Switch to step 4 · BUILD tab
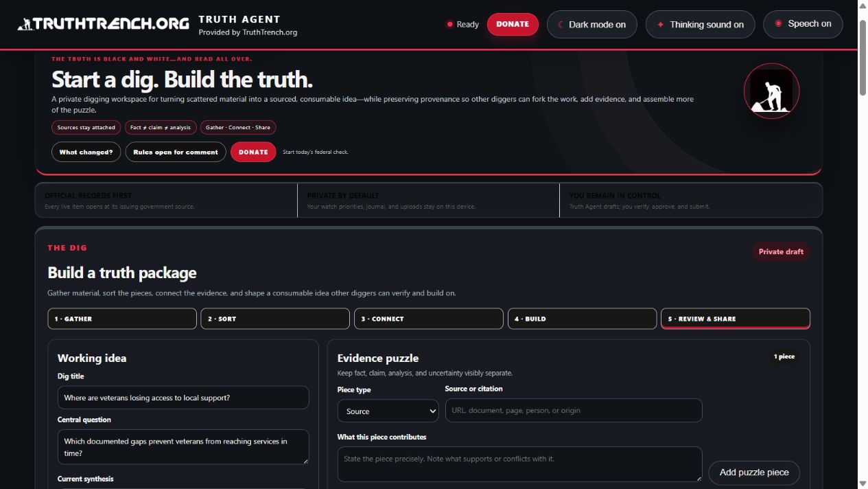Viewport: 868px width, 489px height. (582, 319)
